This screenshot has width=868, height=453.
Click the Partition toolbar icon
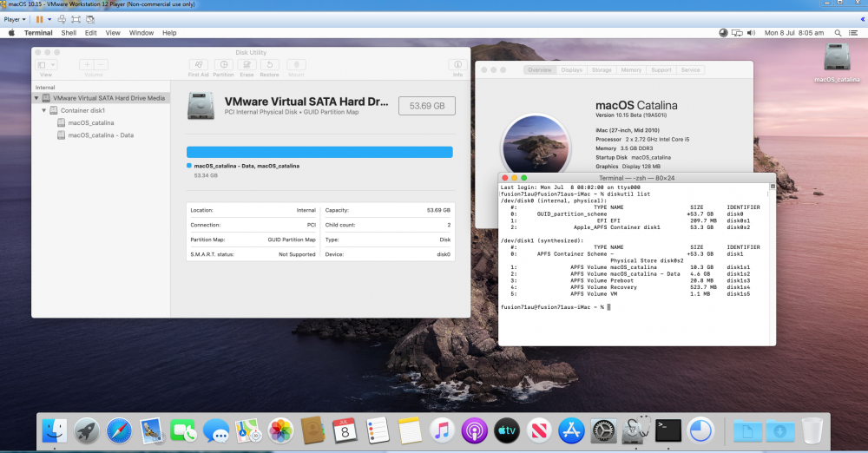(224, 65)
